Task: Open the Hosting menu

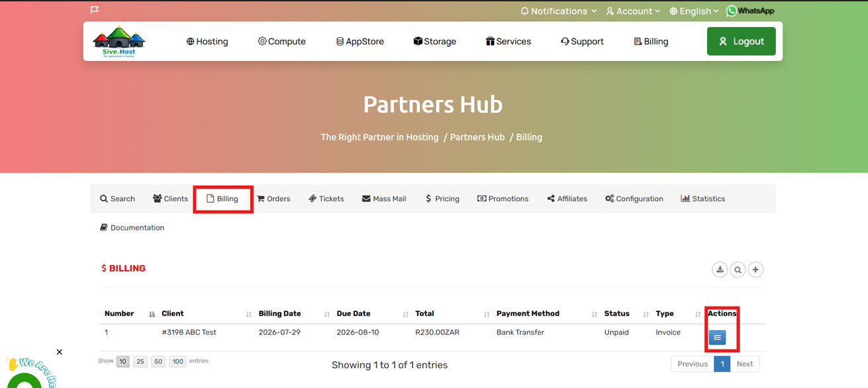Action: click(x=207, y=41)
